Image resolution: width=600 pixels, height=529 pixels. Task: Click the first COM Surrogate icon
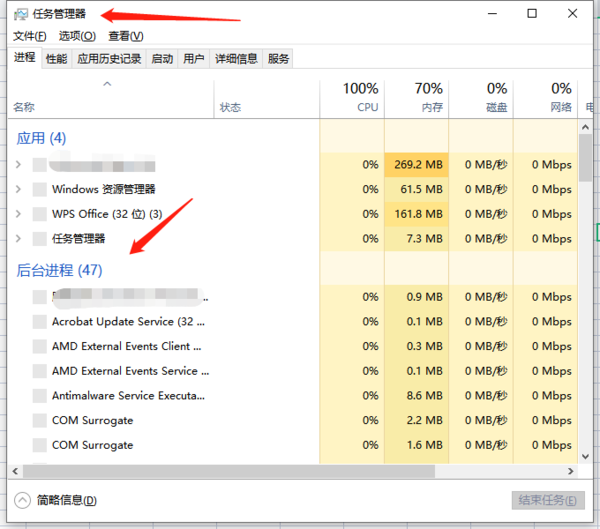(39, 421)
